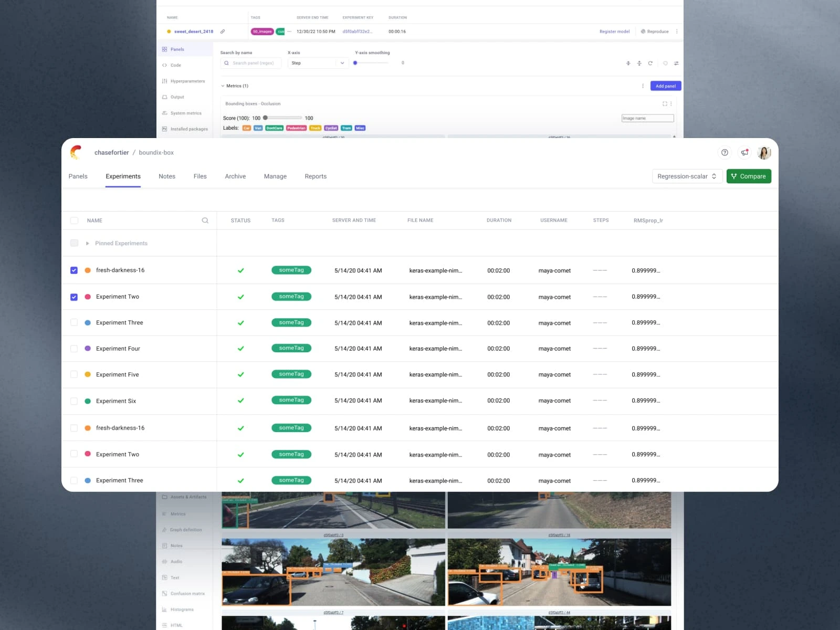
Task: Check the Pinned Experiments row checkbox
Action: [74, 243]
